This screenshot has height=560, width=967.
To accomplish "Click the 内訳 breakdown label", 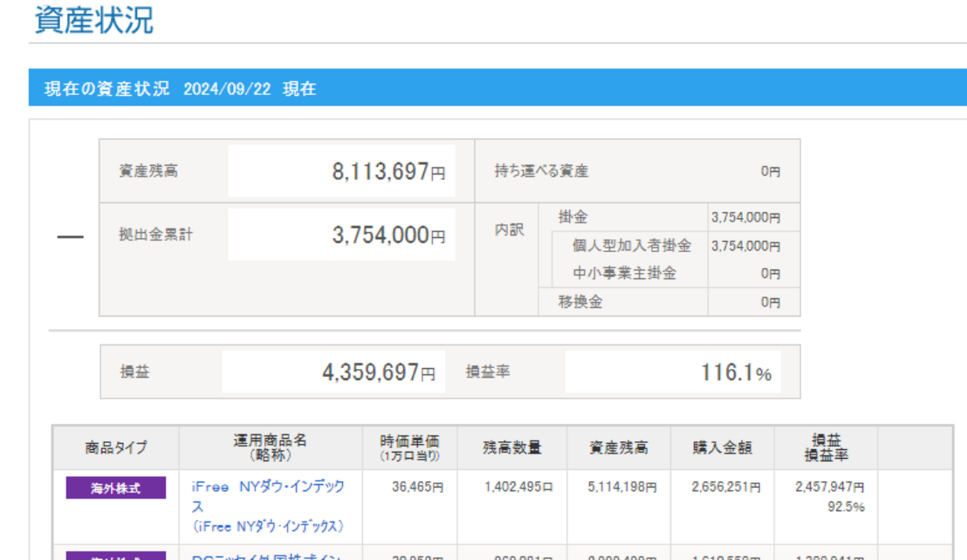I will [510, 231].
